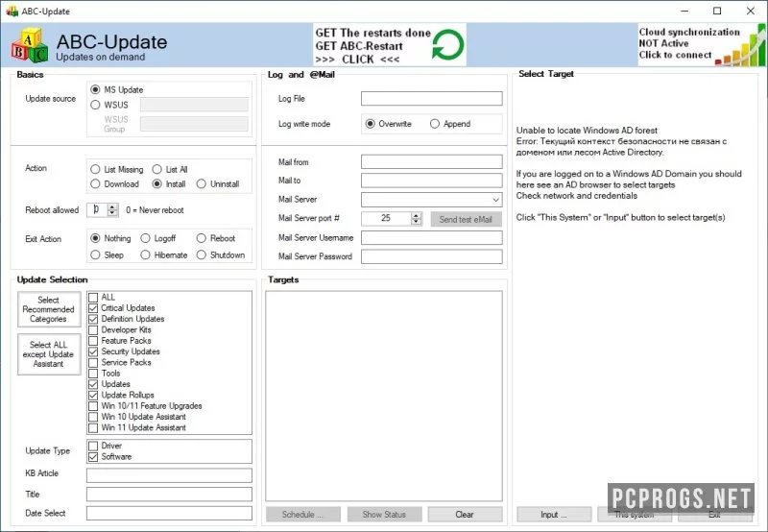Click the ABC-Update title bar app icon

(12, 11)
